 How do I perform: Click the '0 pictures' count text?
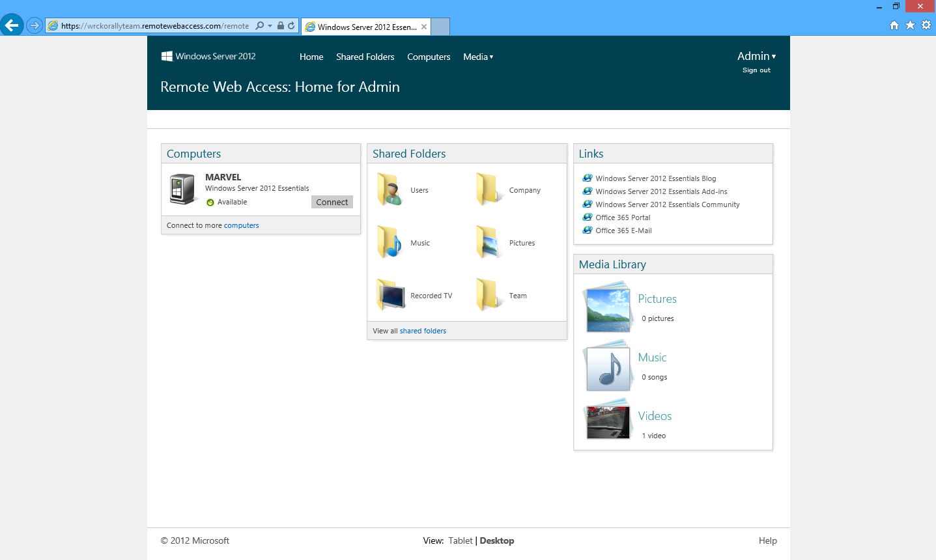tap(657, 318)
